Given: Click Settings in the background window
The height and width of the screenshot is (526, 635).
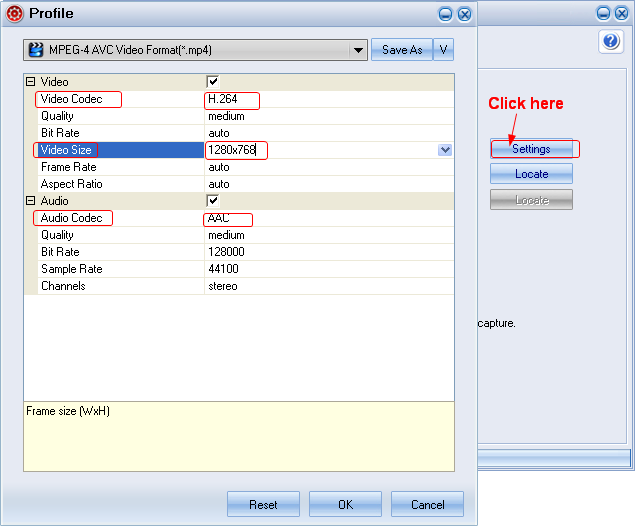Looking at the screenshot, I should click(531, 149).
